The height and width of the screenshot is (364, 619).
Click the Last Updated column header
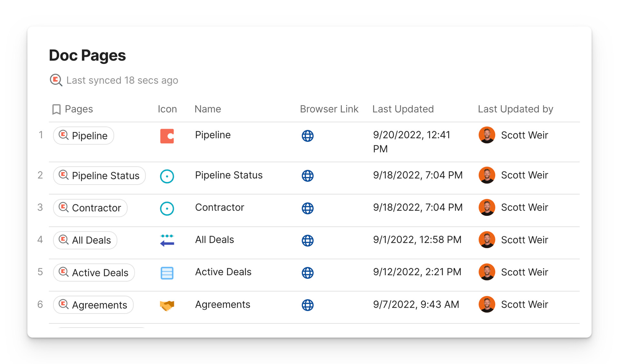tap(403, 109)
